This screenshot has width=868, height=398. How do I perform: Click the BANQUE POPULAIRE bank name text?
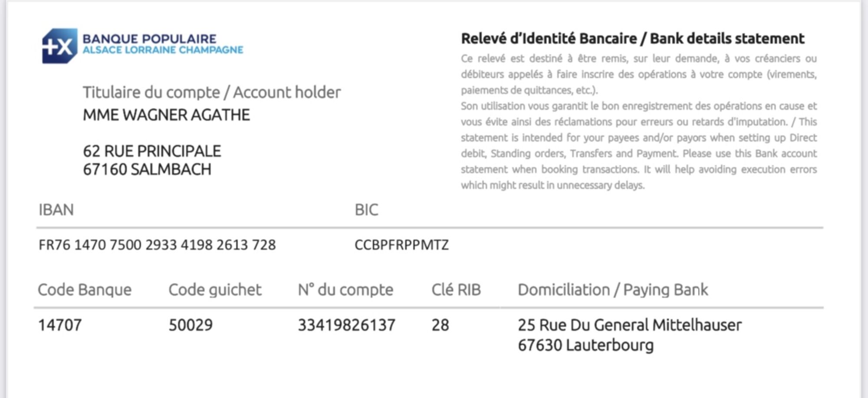point(149,39)
